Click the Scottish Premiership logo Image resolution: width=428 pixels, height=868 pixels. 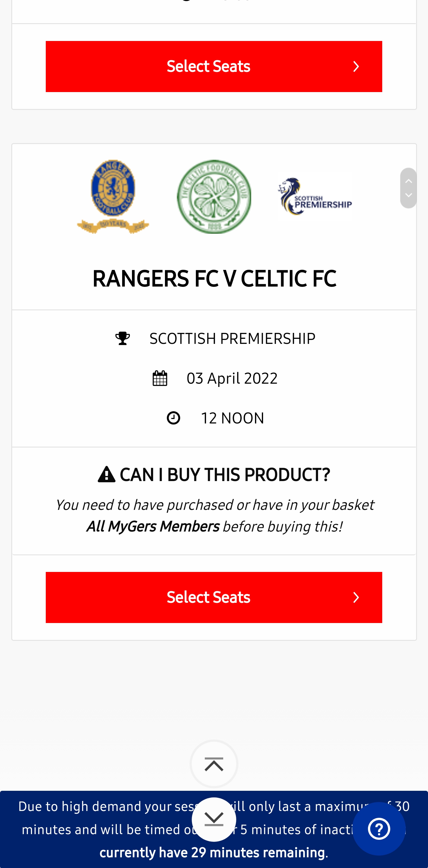(x=315, y=197)
